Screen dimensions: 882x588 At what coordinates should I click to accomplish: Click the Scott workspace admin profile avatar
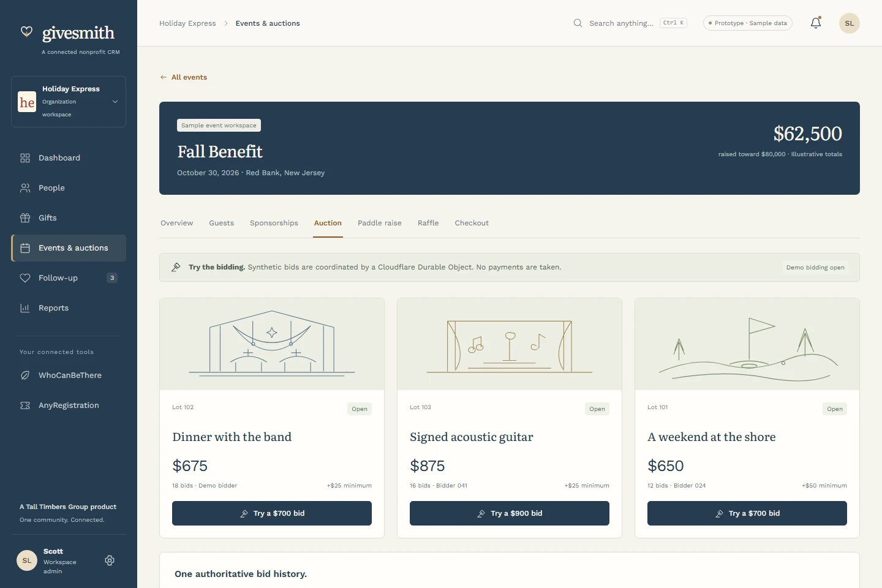point(27,560)
